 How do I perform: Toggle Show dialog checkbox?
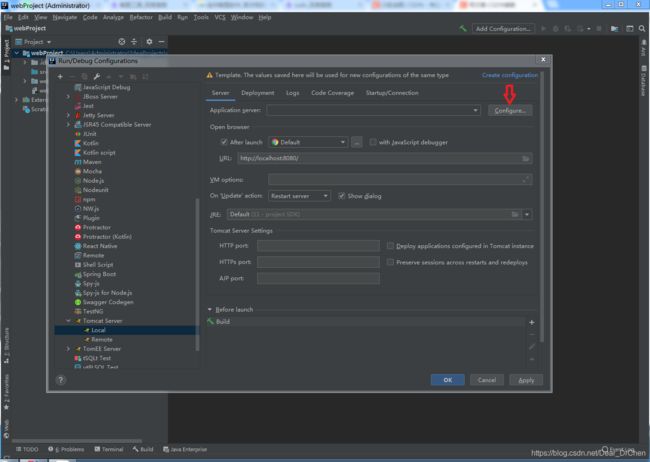coord(341,196)
